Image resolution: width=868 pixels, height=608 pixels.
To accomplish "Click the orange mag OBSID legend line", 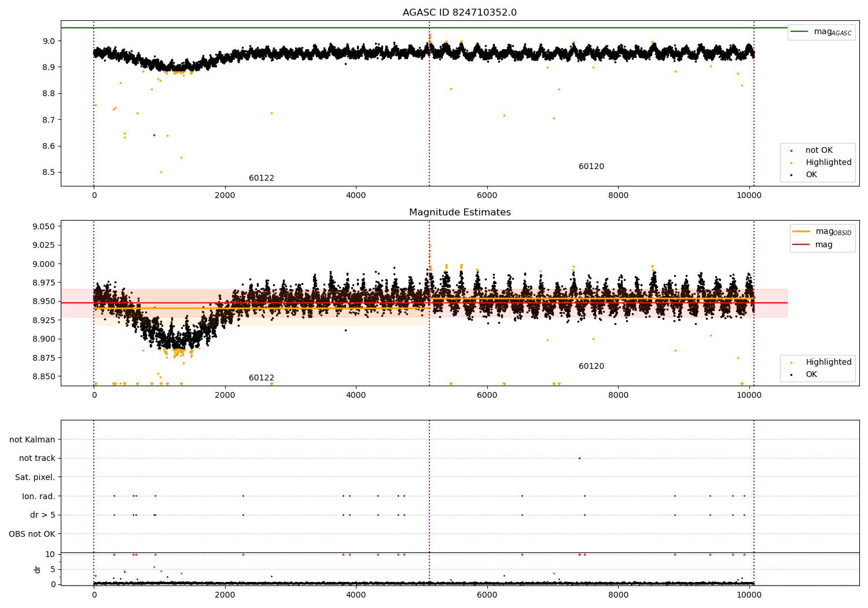I will (x=801, y=231).
